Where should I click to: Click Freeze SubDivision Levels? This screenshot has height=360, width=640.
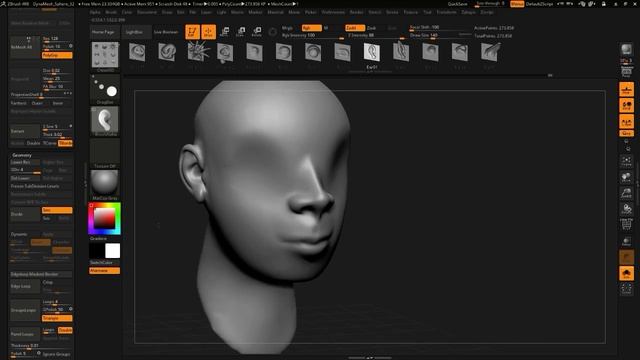click(41, 186)
